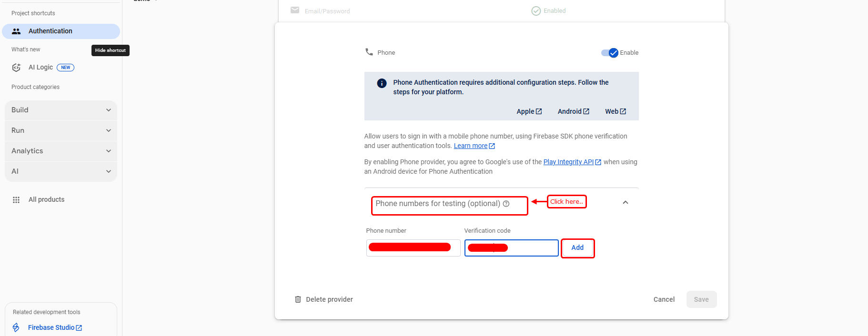This screenshot has width=868, height=336.
Task: Open the Android setup steps link
Action: coord(573,111)
